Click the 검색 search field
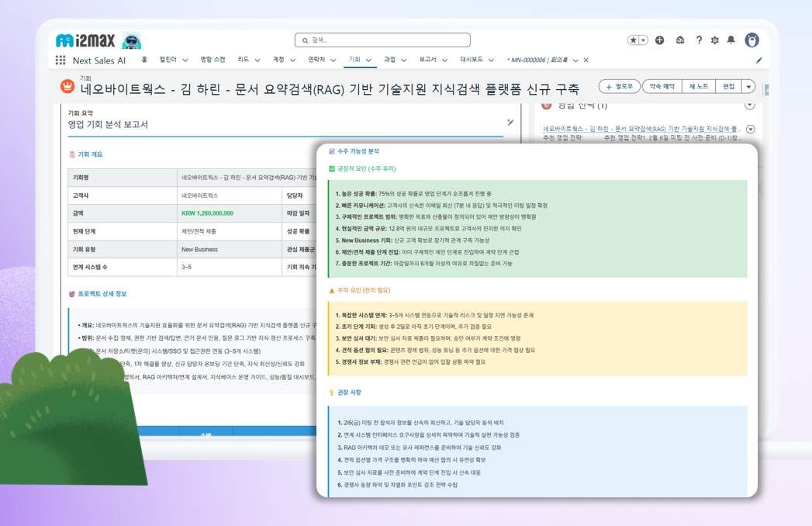 [382, 40]
